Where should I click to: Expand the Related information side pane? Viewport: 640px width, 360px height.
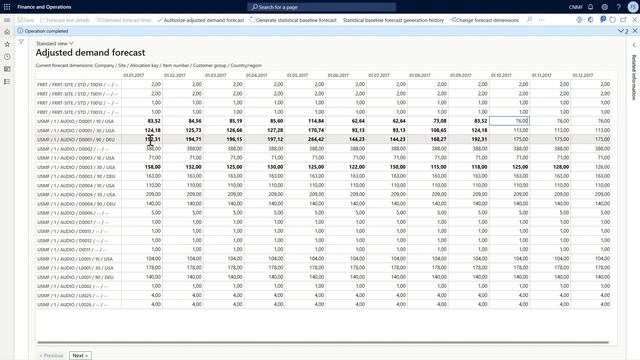(x=634, y=45)
